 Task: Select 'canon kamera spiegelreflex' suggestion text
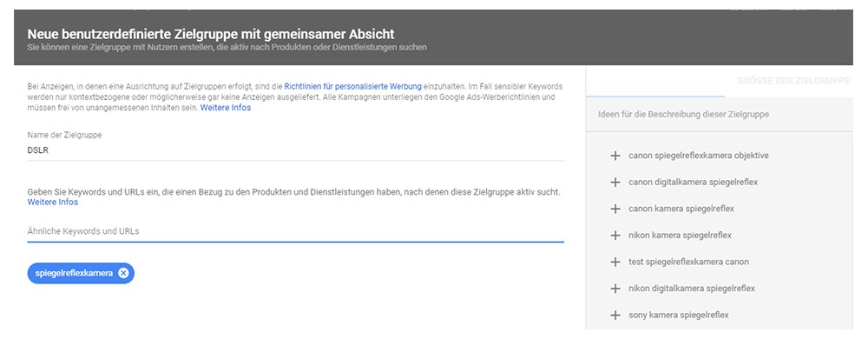pos(681,209)
